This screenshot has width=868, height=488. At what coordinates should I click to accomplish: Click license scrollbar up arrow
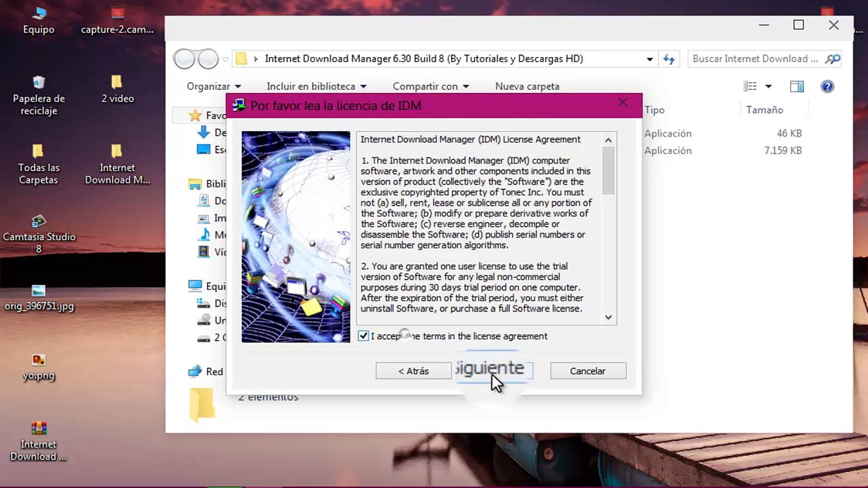coord(609,140)
